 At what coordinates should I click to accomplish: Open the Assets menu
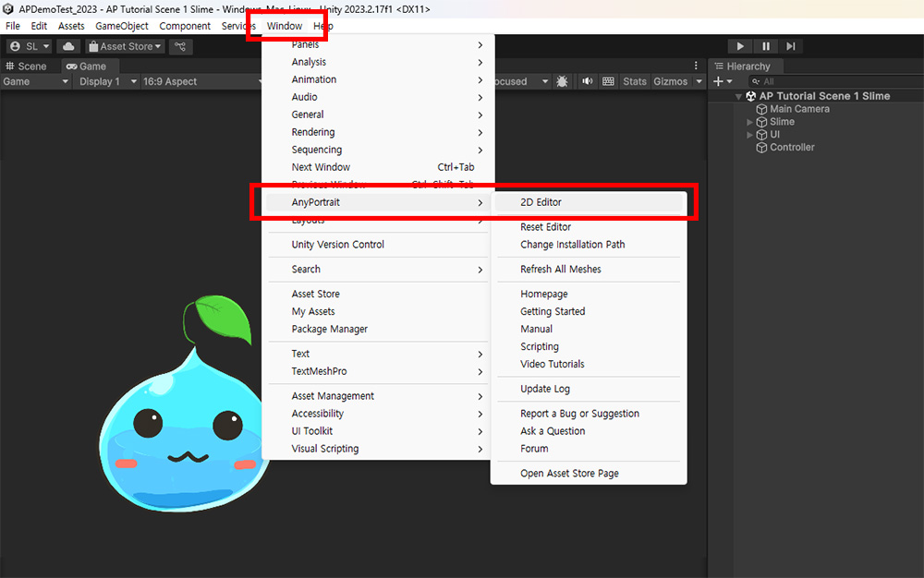point(71,26)
